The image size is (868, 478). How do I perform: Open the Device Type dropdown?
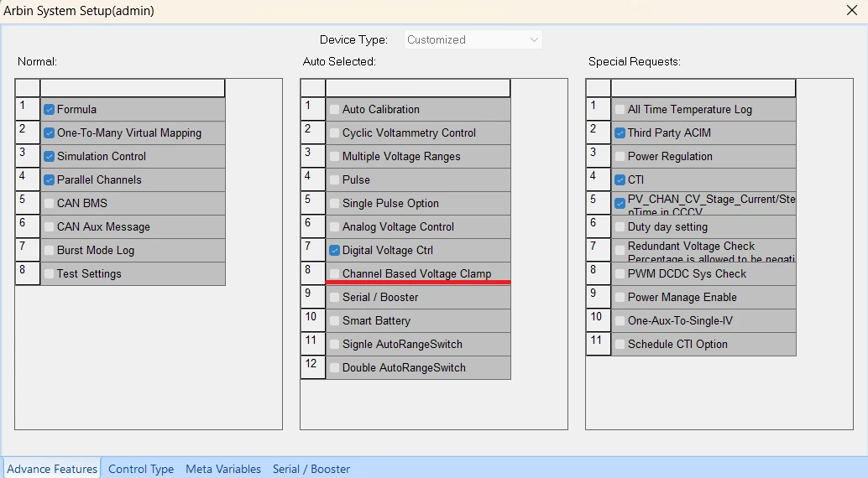473,40
